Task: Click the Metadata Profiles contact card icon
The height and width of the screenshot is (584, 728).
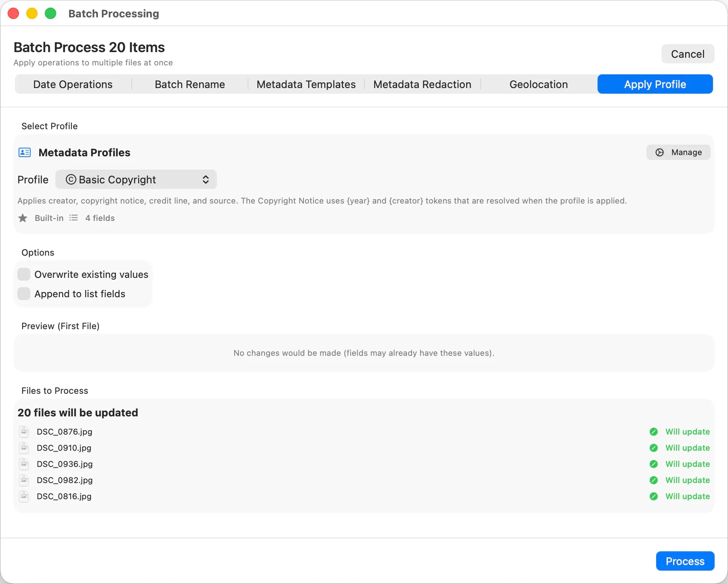Action: coord(24,152)
